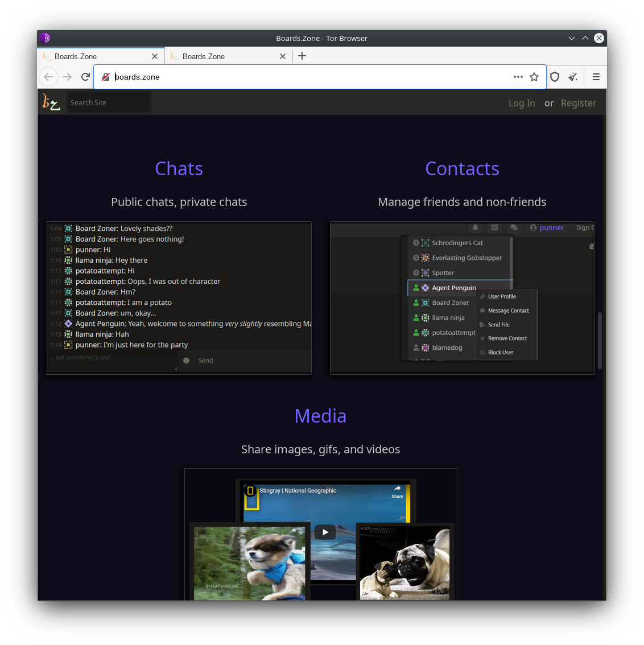Select Send File in the context menu
644x645 pixels.
499,325
